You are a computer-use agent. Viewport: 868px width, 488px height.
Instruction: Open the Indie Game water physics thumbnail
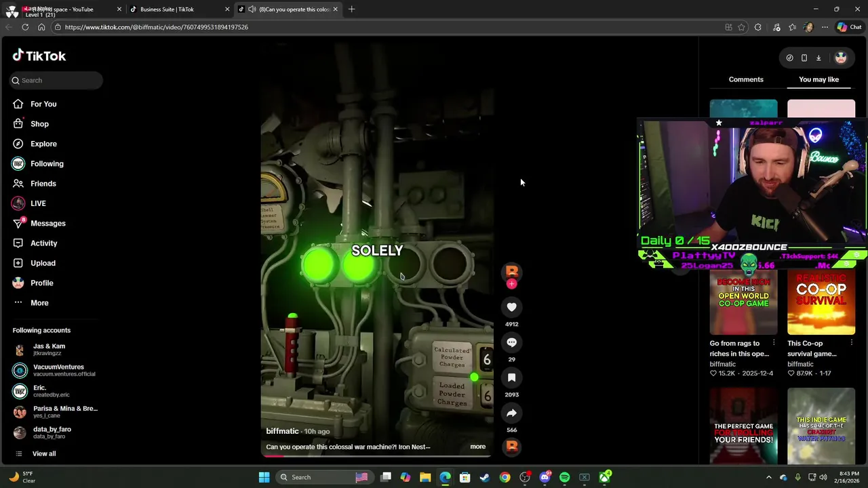pyautogui.click(x=821, y=426)
